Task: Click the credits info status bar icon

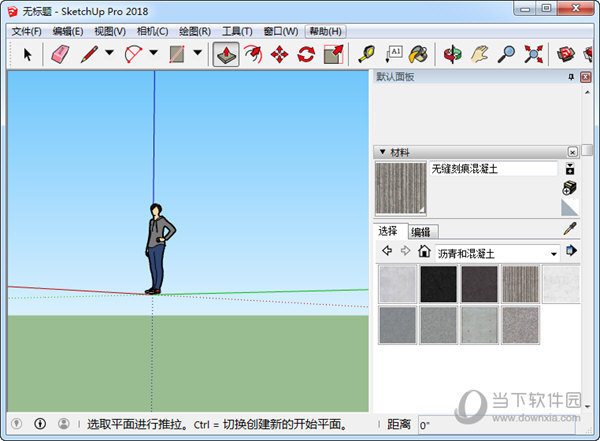Action: (x=40, y=423)
